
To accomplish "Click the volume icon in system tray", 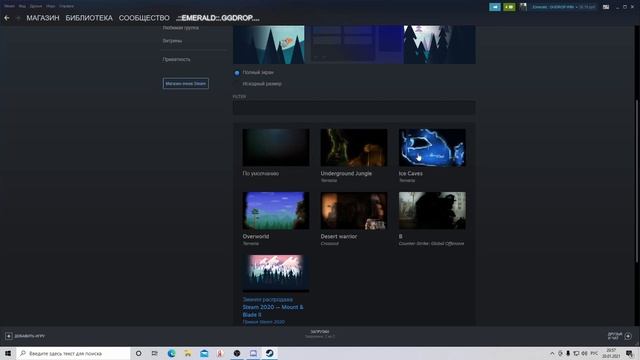I will pos(584,353).
